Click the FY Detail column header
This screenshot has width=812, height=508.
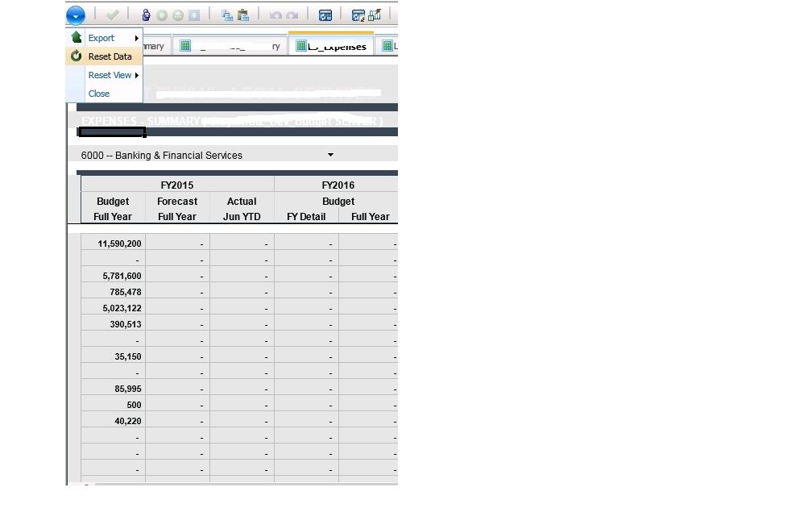(306, 217)
